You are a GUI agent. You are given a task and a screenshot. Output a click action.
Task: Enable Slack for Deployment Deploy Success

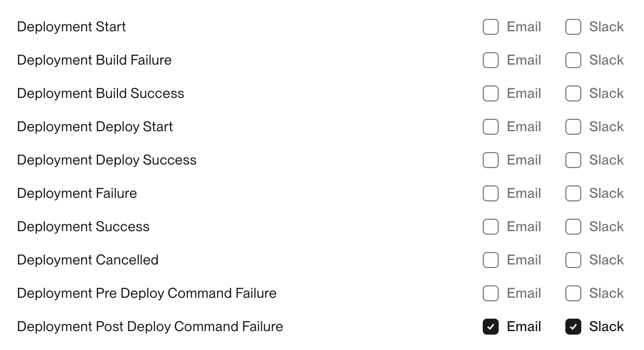(573, 160)
